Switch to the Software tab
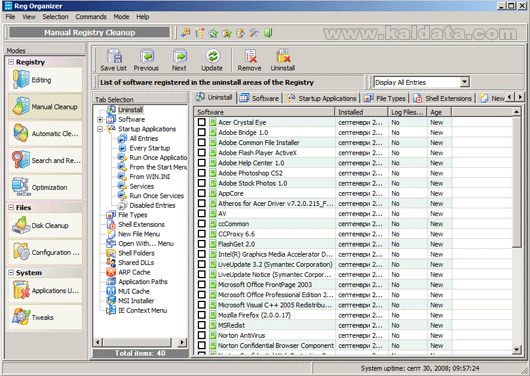This screenshot has height=376, width=530. 259,98
